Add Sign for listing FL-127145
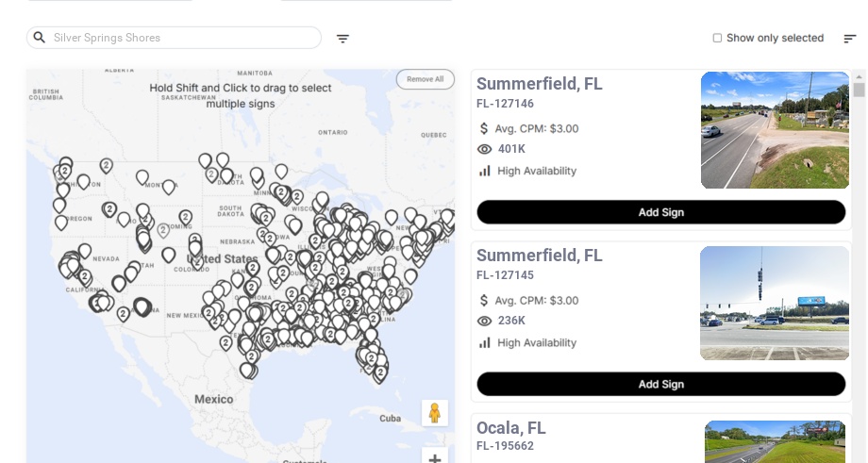Image resolution: width=868 pixels, height=463 pixels. click(660, 384)
